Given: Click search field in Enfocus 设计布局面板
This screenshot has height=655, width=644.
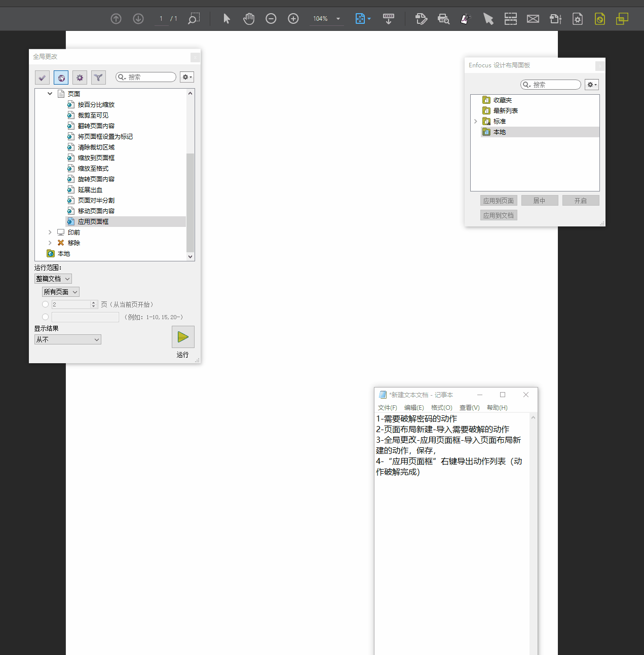Looking at the screenshot, I should (551, 85).
